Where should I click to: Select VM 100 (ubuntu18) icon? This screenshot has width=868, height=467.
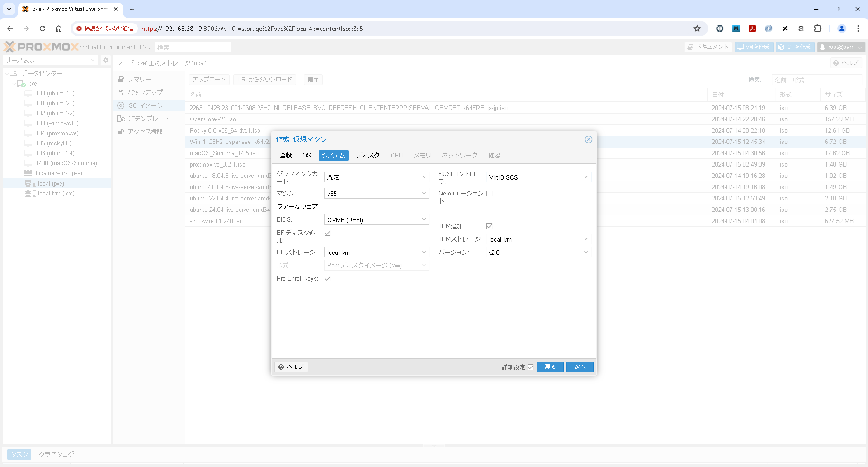(28, 94)
